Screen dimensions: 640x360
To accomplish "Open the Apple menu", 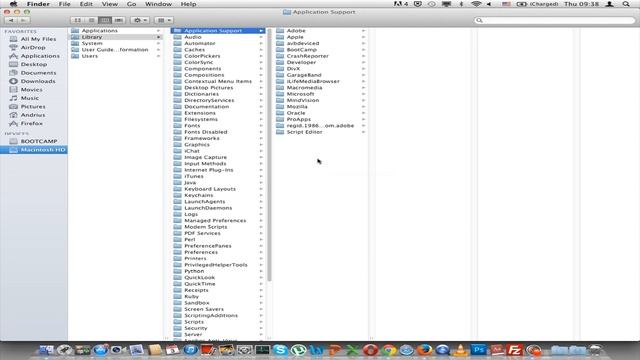I will point(13,4).
